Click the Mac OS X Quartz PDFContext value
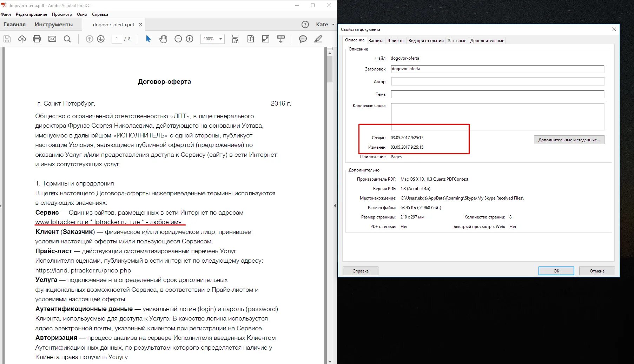Screen dimensions: 634x364 coord(434,179)
